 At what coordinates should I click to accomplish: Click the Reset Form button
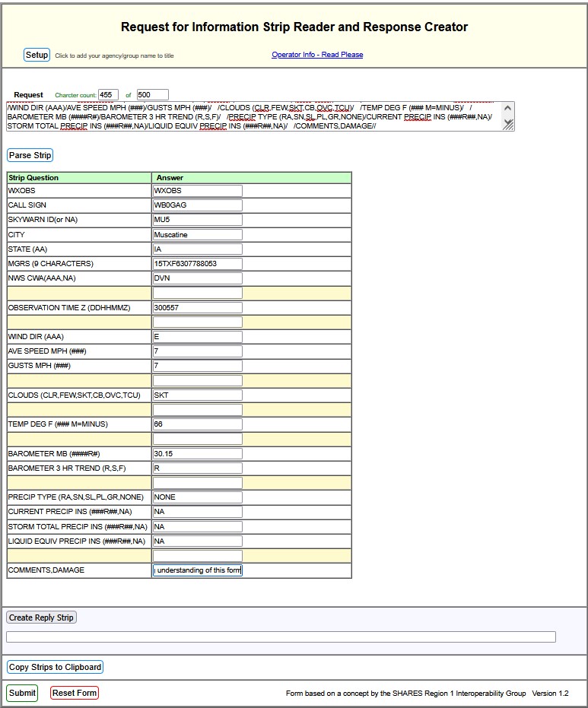pyautogui.click(x=75, y=693)
